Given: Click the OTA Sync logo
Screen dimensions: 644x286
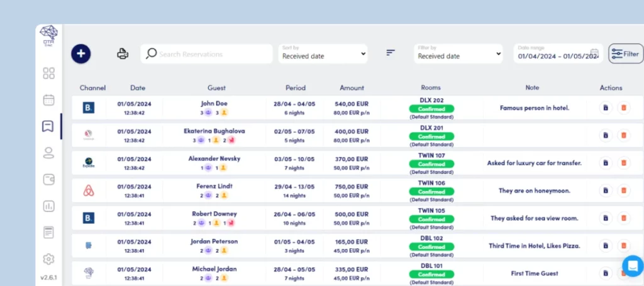Looking at the screenshot, I should coord(48,35).
